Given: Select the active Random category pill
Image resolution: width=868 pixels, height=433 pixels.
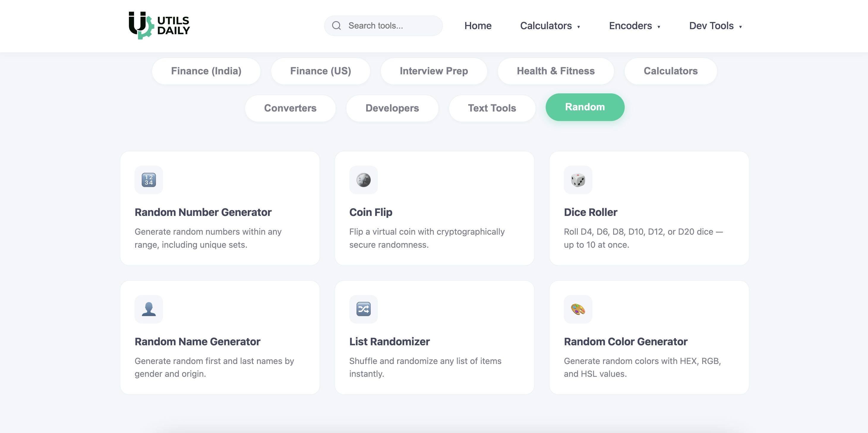Looking at the screenshot, I should 585,107.
